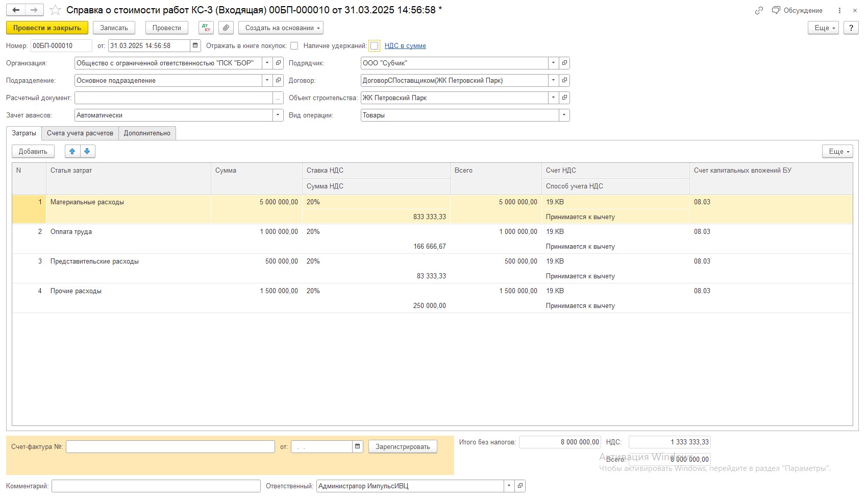This screenshot has width=868, height=498.
Task: Open attached files paperclip icon
Action: [226, 28]
